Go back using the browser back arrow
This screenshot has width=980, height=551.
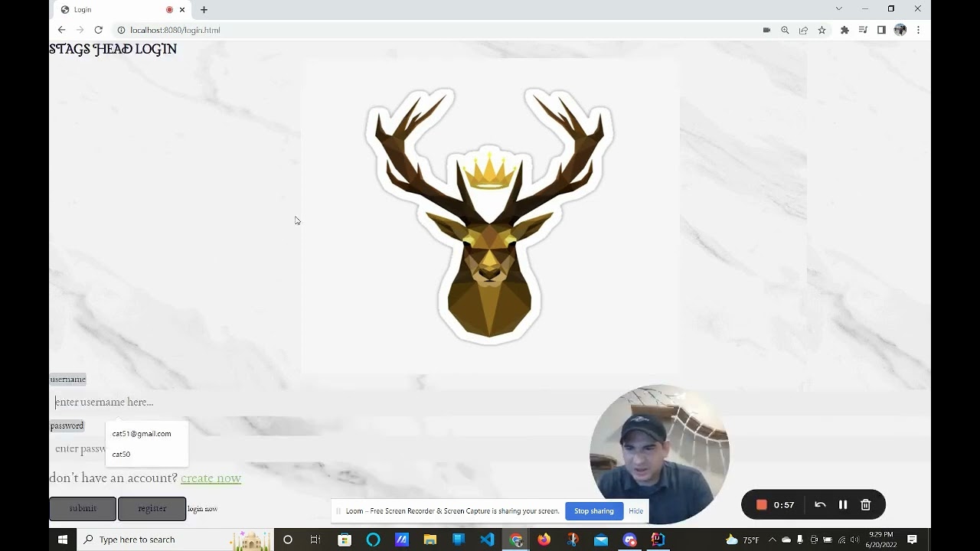[x=61, y=30]
